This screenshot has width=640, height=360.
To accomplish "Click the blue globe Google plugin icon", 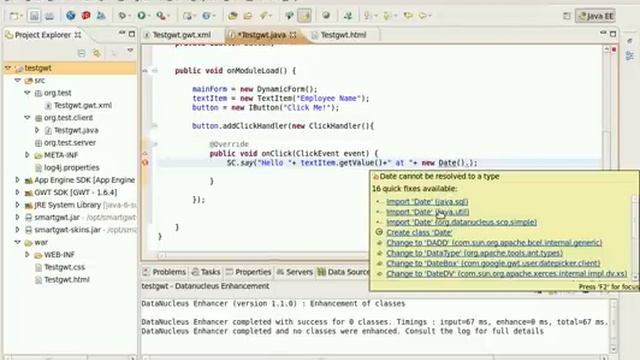I will [71, 16].
